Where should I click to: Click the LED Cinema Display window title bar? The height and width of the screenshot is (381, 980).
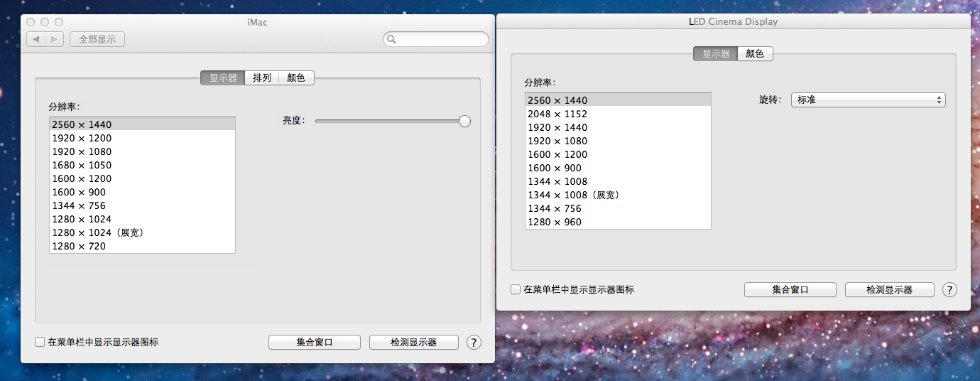tap(734, 21)
